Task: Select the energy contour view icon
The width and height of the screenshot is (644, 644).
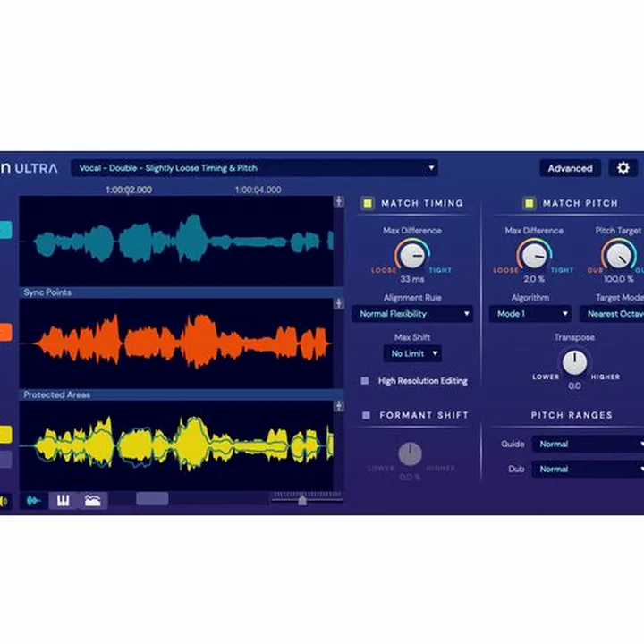Action: point(93,500)
